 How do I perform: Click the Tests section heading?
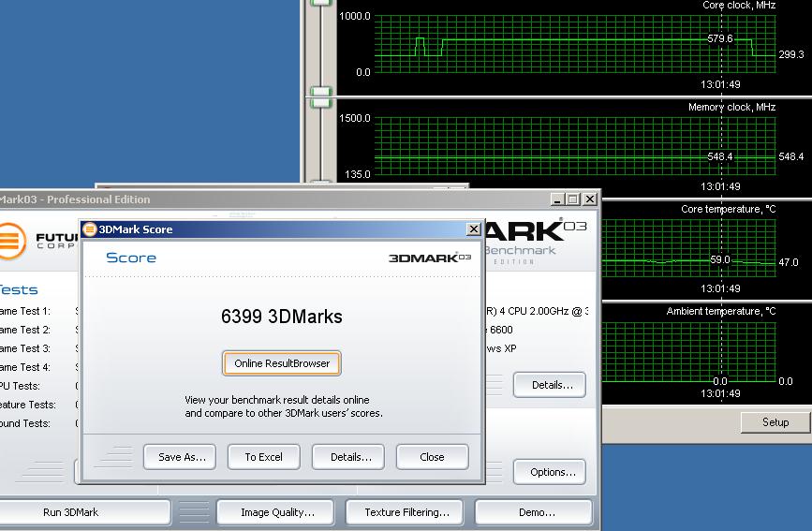(19, 289)
